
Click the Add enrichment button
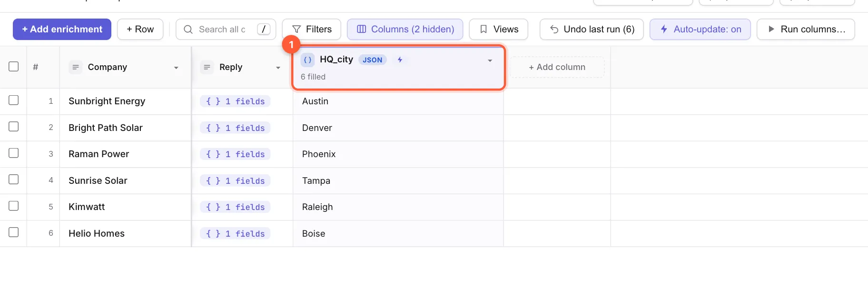(62, 29)
